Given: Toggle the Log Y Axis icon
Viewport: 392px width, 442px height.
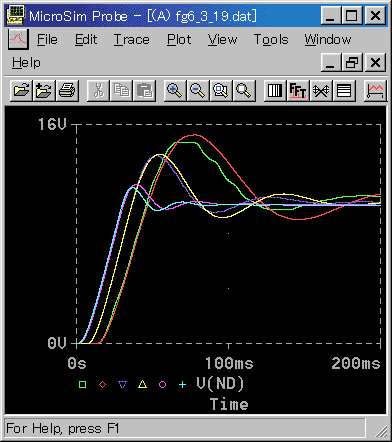Looking at the screenshot, I should [x=344, y=91].
